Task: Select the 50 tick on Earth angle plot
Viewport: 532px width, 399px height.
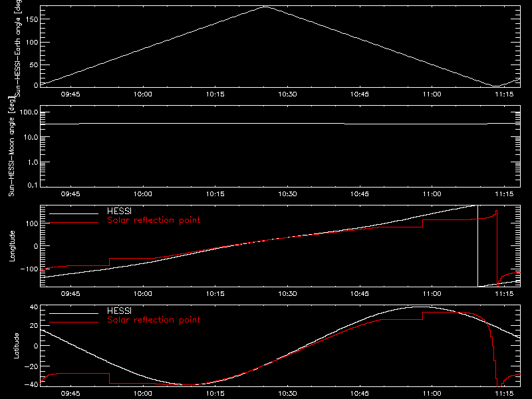Action: pos(34,65)
